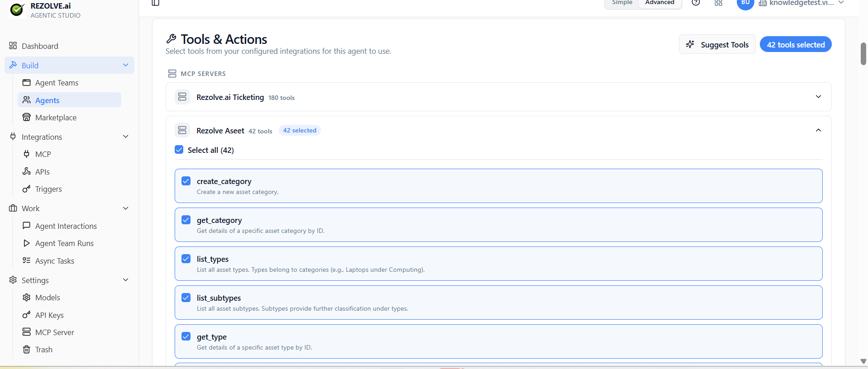Screen dimensions: 868x369
Task: Uncheck the list_subtypes tool checkbox
Action: (x=186, y=298)
